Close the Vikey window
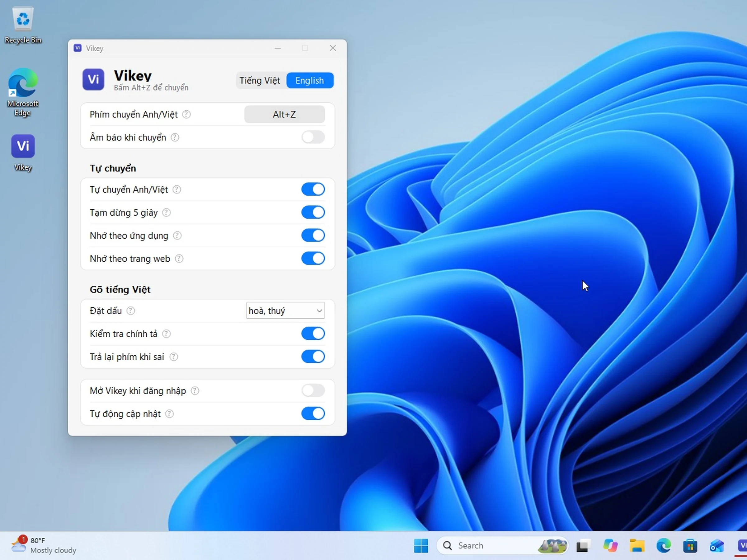Viewport: 747px width, 560px height. 333,48
